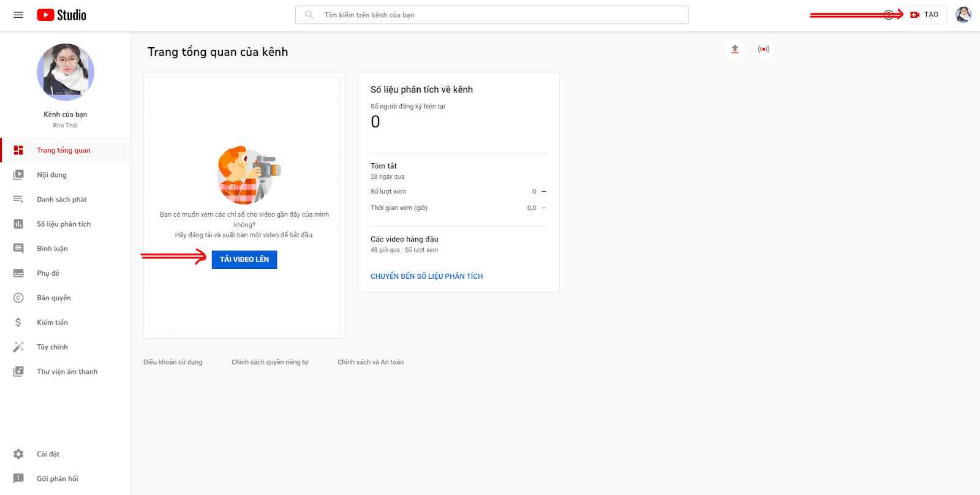Image resolution: width=980 pixels, height=495 pixels.
Task: Open the account avatar in top bar
Action: (x=963, y=15)
